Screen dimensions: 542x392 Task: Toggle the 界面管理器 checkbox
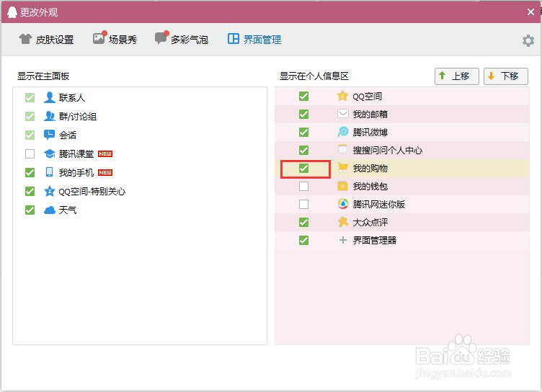(x=304, y=240)
